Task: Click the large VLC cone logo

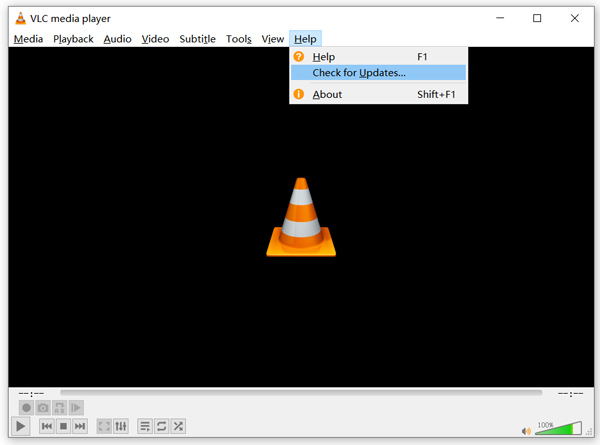Action: [x=301, y=217]
